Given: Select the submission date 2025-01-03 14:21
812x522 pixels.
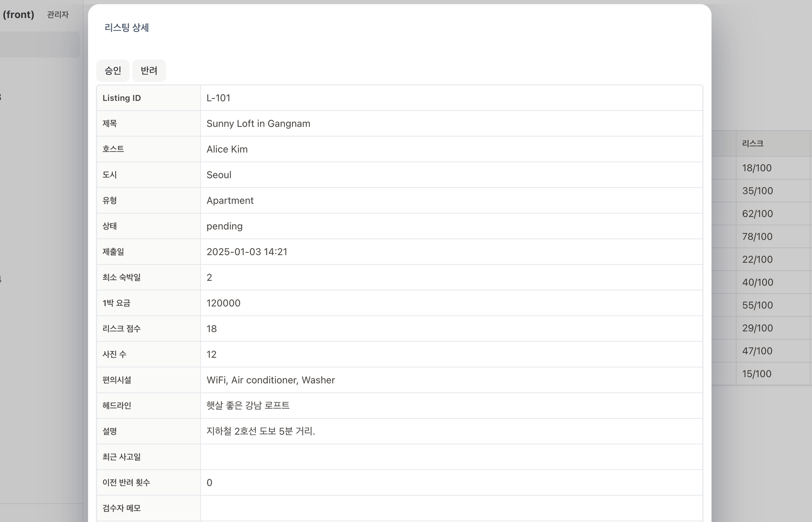Looking at the screenshot, I should [247, 251].
